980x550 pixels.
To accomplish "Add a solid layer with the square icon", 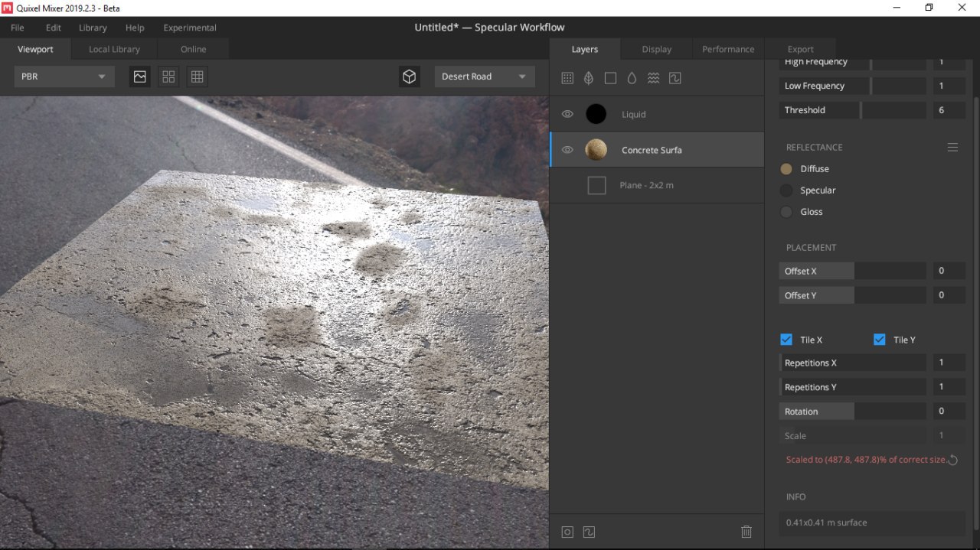I will [610, 78].
